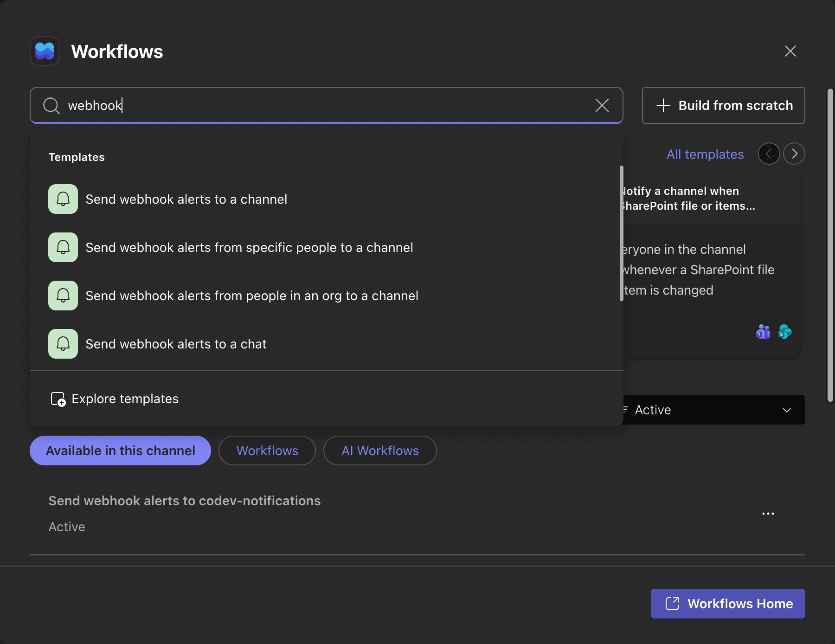835x644 pixels.
Task: Open Send webhook alerts to codev-notifications workflow
Action: coord(185,501)
